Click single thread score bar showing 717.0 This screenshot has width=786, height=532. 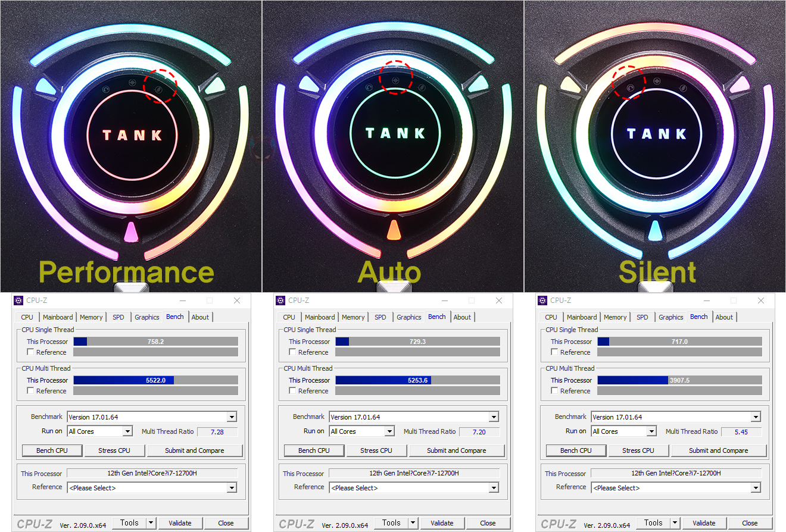click(x=679, y=342)
